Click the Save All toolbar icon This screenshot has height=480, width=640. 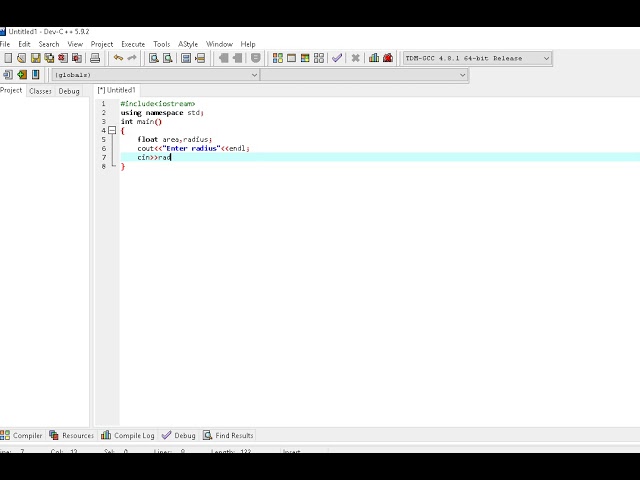point(49,58)
